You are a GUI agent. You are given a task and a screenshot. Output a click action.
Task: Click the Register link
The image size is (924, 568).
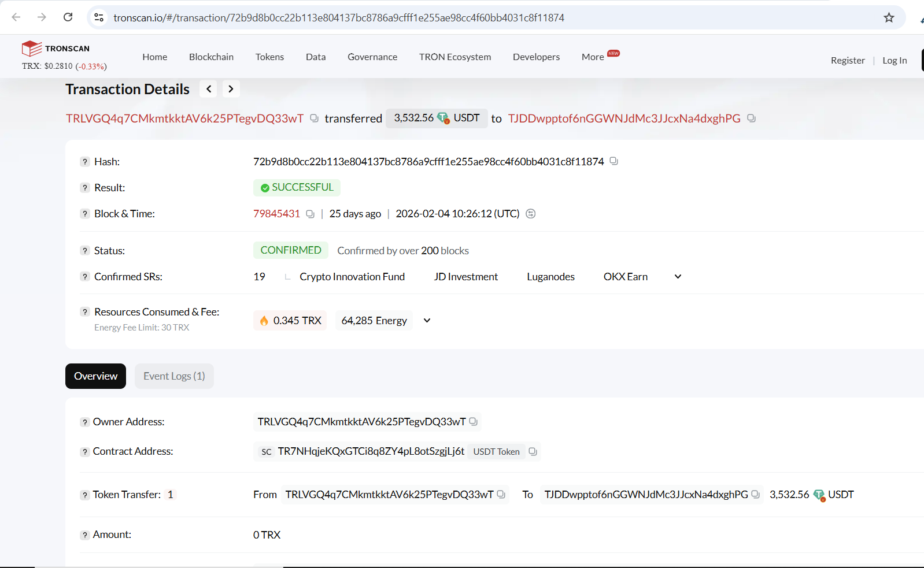point(848,60)
